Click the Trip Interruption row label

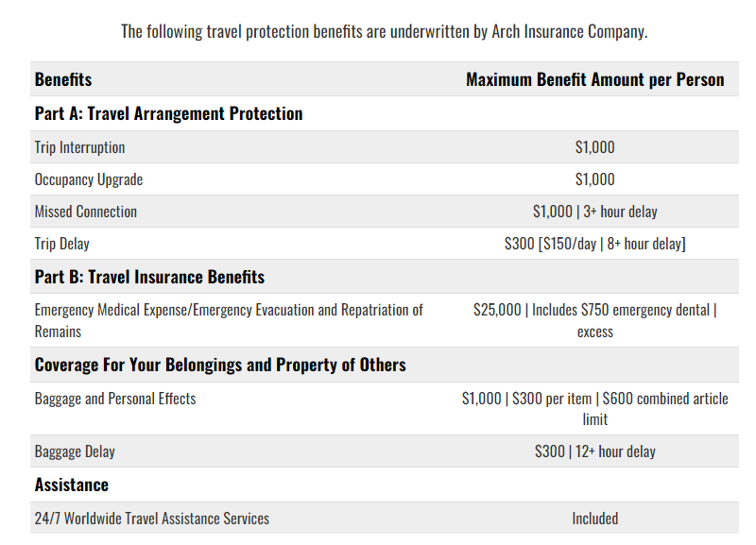tap(79, 147)
